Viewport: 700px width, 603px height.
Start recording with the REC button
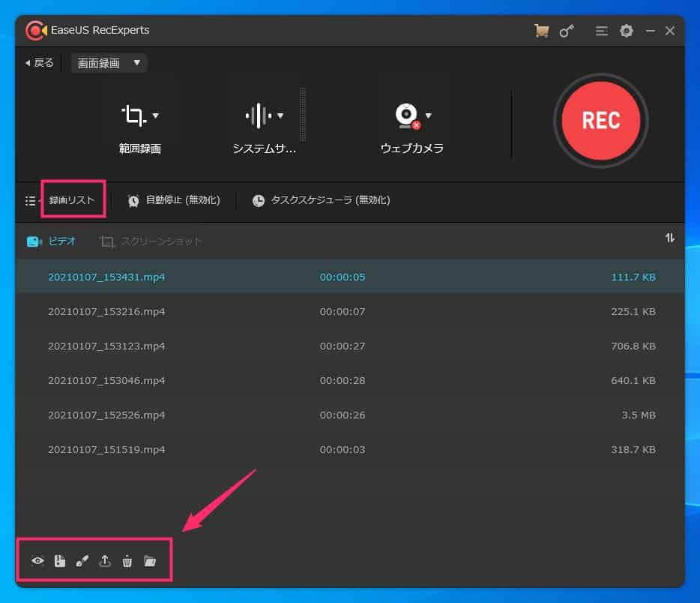tap(601, 121)
